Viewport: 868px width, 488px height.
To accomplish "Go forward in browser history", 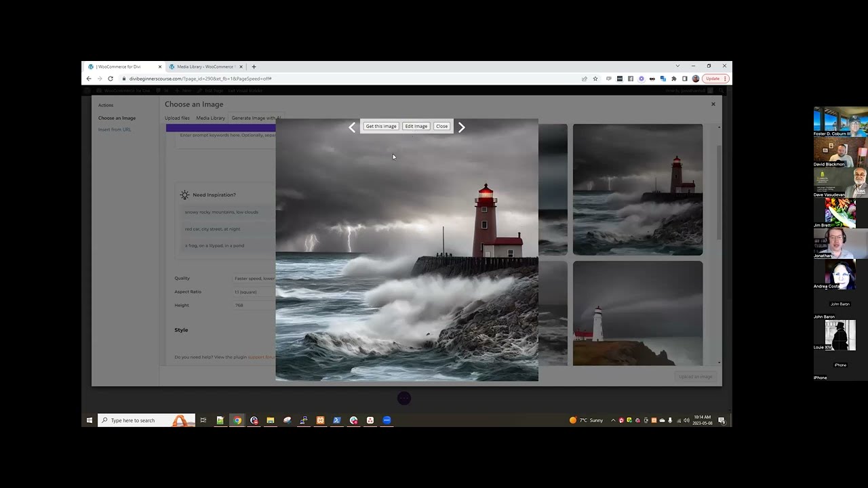I will point(99,79).
